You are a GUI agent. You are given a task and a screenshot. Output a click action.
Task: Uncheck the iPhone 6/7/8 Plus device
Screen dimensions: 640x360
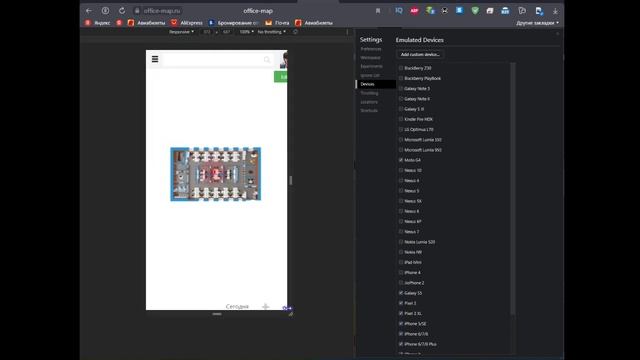[401, 344]
